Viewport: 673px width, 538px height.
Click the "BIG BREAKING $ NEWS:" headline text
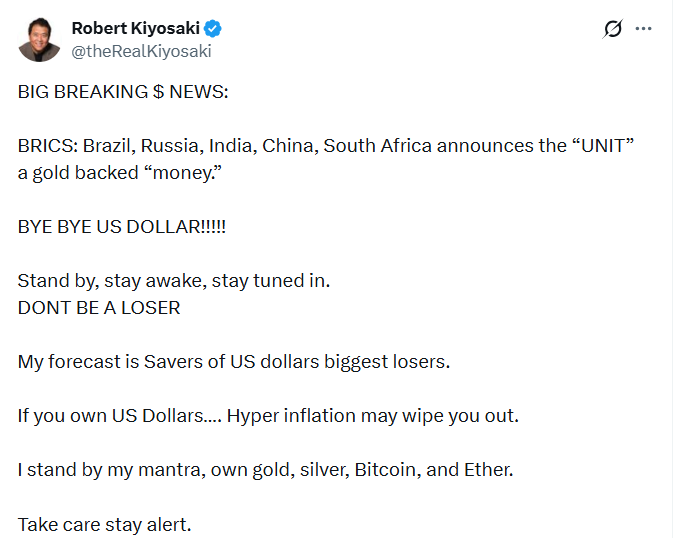pos(123,92)
